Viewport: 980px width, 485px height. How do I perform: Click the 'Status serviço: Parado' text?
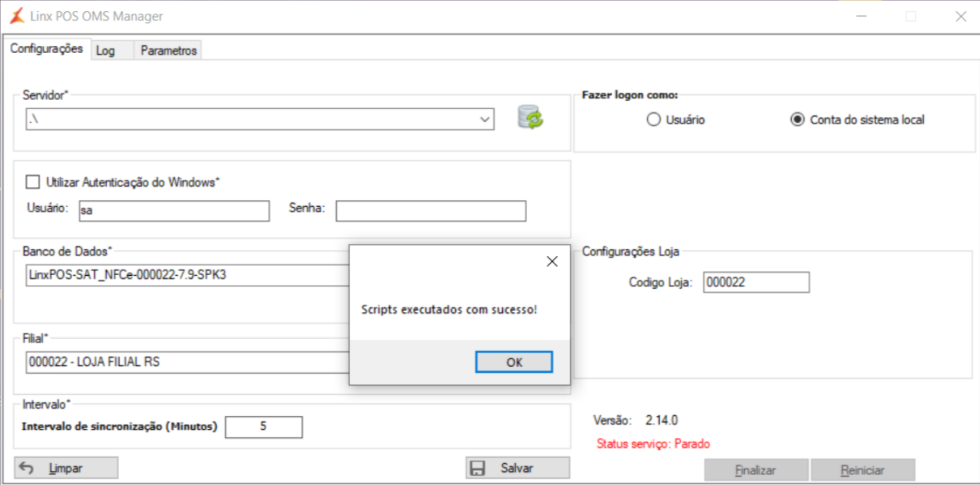tap(653, 444)
